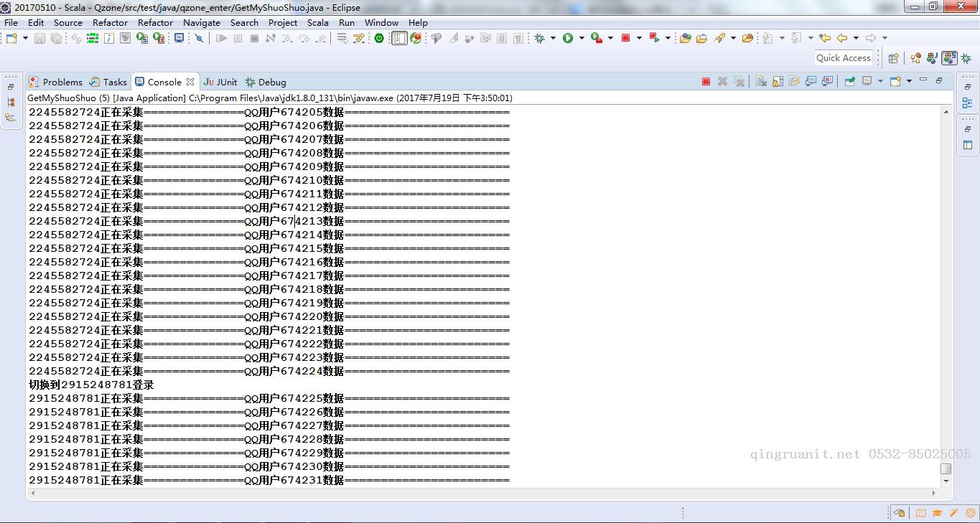Switch to the Tasks tab

[x=108, y=82]
